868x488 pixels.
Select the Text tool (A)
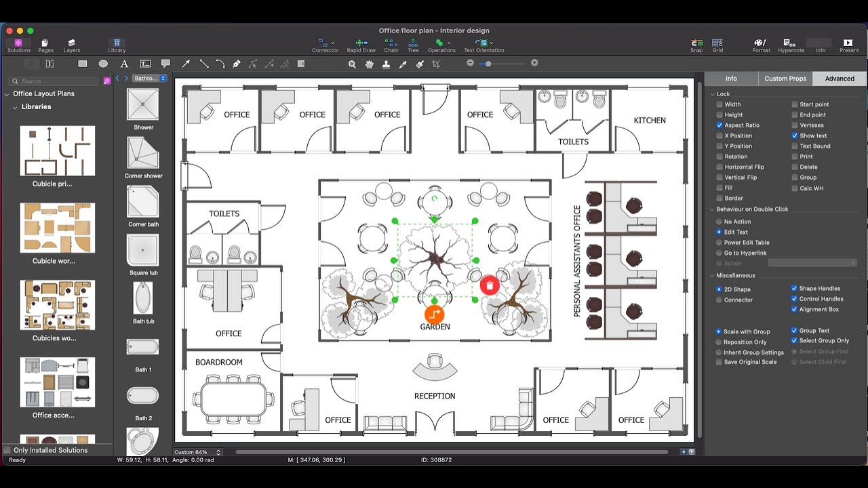(124, 64)
